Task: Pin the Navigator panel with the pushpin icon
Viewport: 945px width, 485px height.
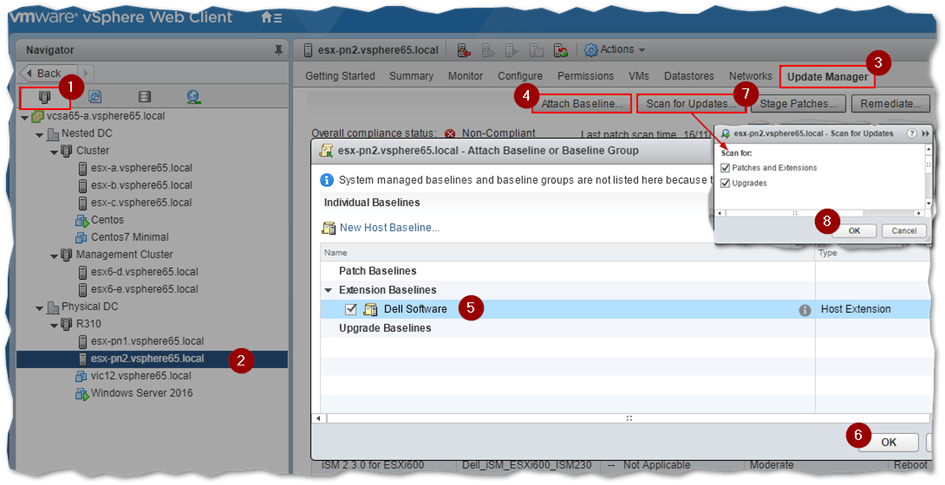Action: coord(278,51)
